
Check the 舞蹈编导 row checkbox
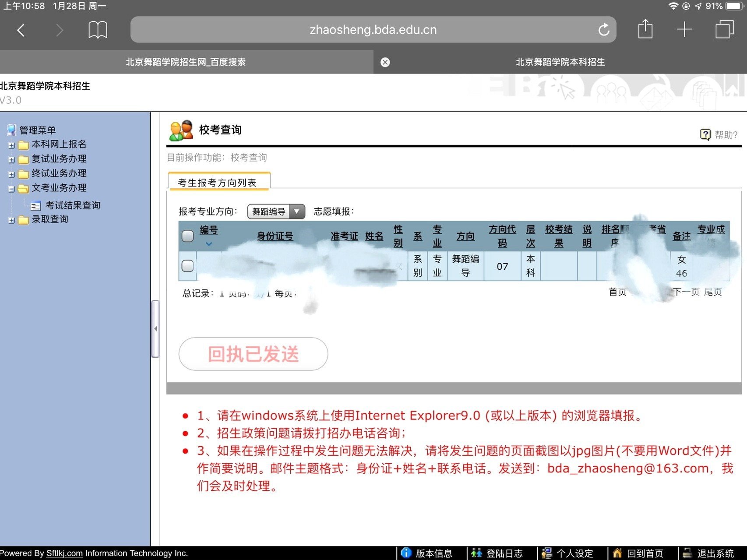[x=187, y=266]
